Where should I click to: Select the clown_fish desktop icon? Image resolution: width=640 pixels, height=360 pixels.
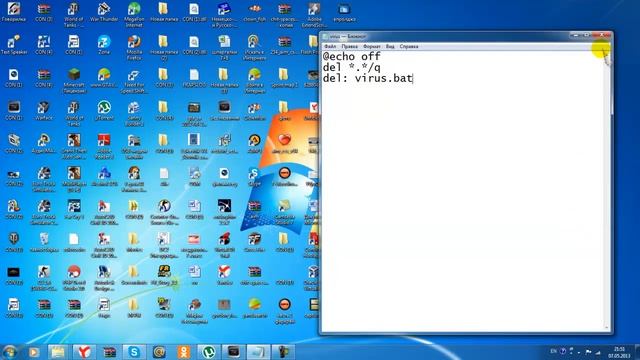pos(254,13)
